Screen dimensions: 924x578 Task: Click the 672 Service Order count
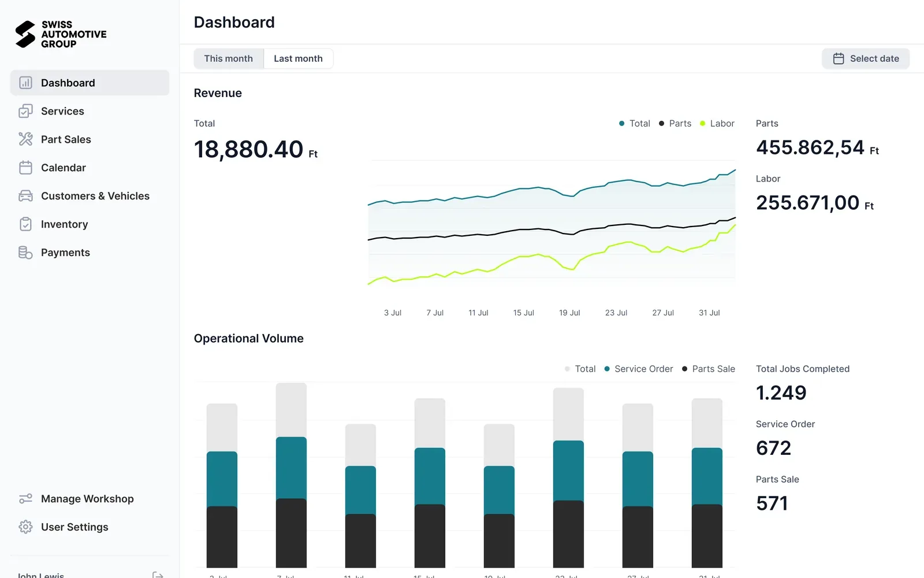pos(773,448)
